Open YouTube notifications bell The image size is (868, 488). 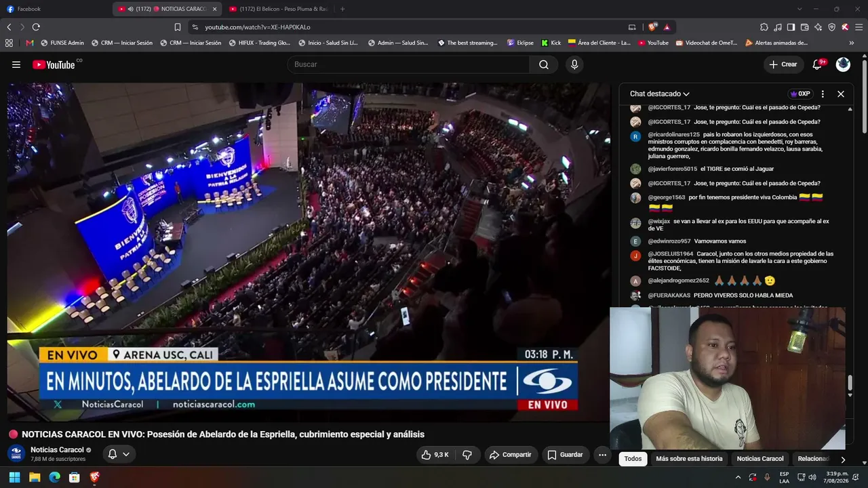(818, 64)
